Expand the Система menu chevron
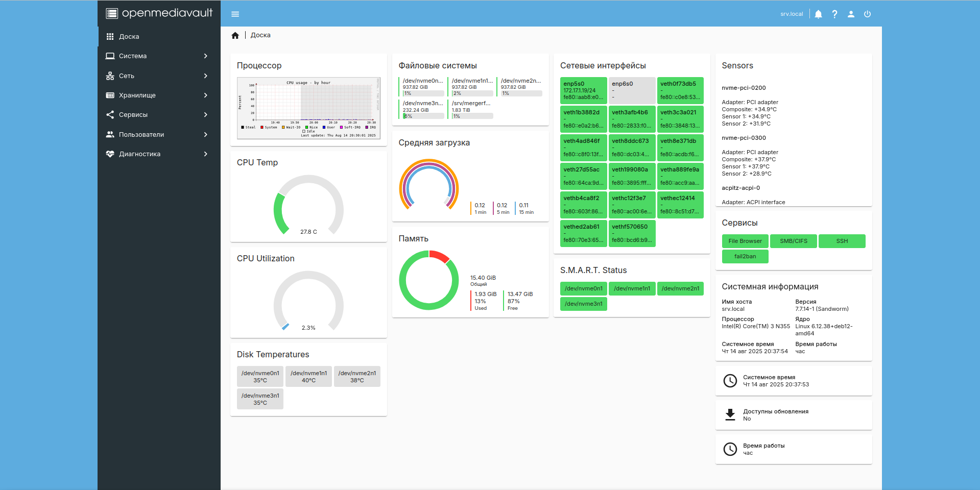The height and width of the screenshot is (490, 980). pos(206,56)
